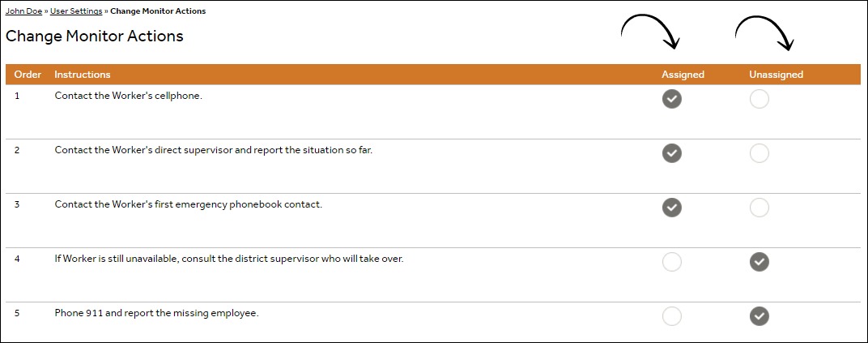Open the User Settings breadcrumb link
Screen dimensions: 868x343
tap(76, 11)
